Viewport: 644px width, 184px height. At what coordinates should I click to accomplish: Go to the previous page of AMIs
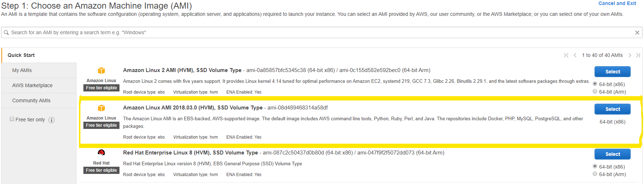575,55
